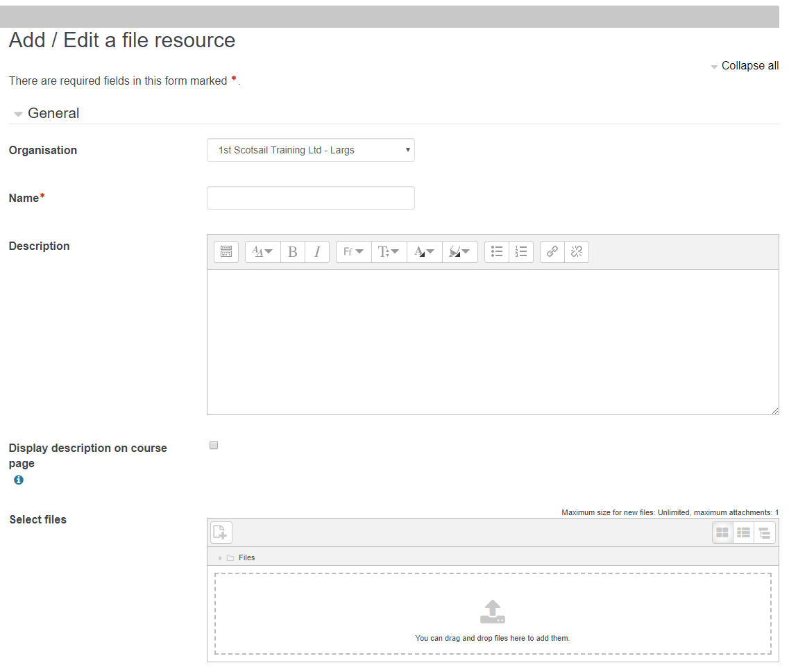Insert a hyperlink in the description
This screenshot has width=789, height=672.
[552, 252]
